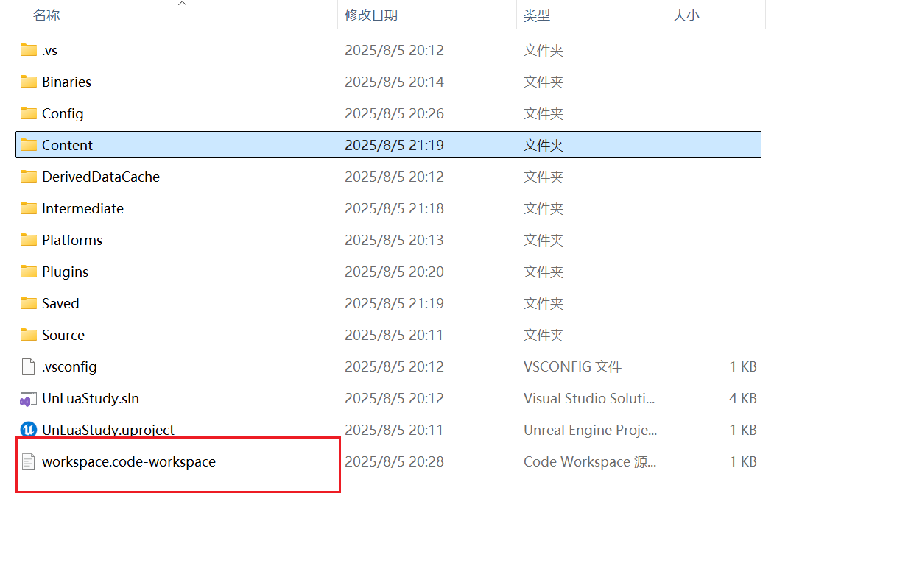
Task: Click the DerivedDataCache folder icon
Action: pyautogui.click(x=27, y=177)
